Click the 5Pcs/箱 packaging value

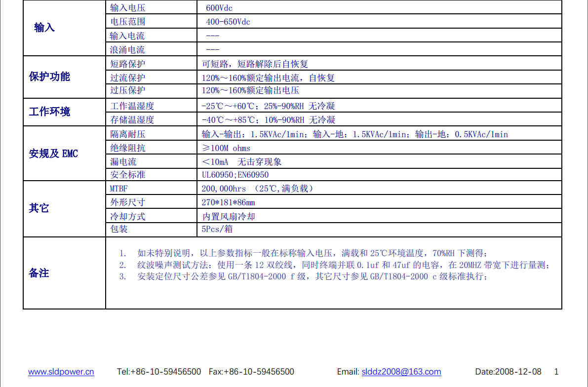coord(217,229)
